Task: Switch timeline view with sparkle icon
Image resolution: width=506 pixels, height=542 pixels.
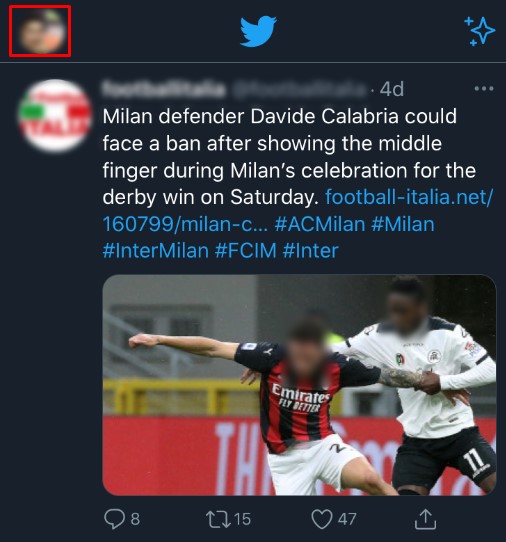Action: tap(479, 31)
